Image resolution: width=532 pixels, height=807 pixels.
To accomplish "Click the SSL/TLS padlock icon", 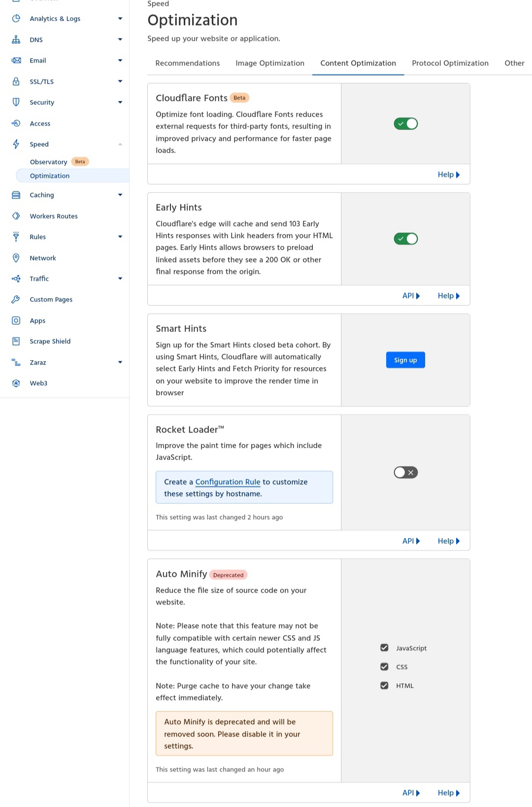I will [16, 81].
